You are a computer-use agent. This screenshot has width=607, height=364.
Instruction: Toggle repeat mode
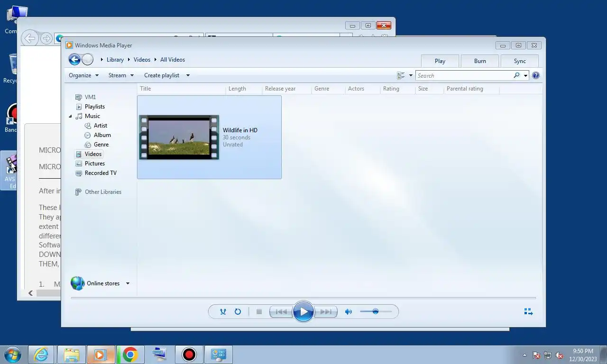tap(238, 311)
